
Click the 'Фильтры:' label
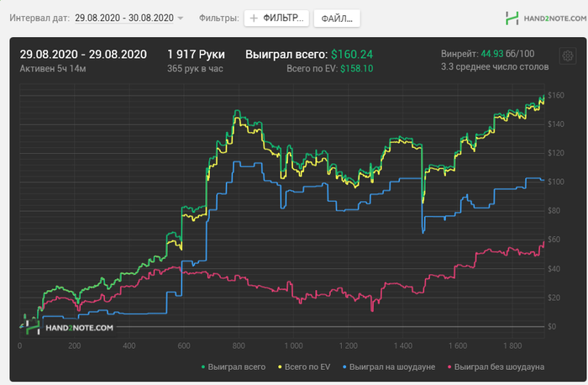coord(218,18)
